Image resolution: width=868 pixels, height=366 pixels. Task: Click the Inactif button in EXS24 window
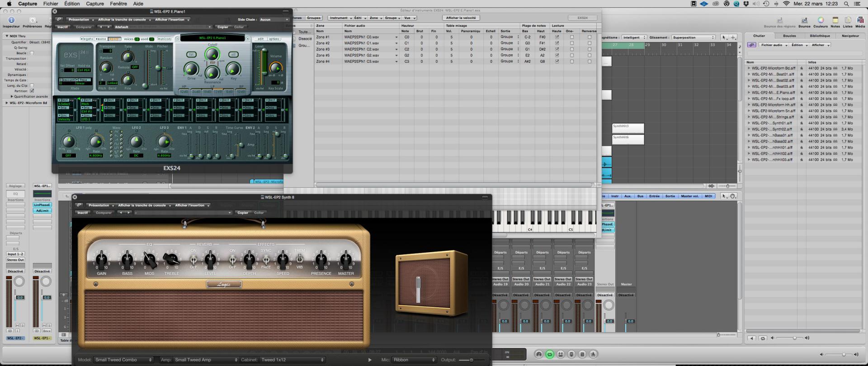pyautogui.click(x=63, y=27)
